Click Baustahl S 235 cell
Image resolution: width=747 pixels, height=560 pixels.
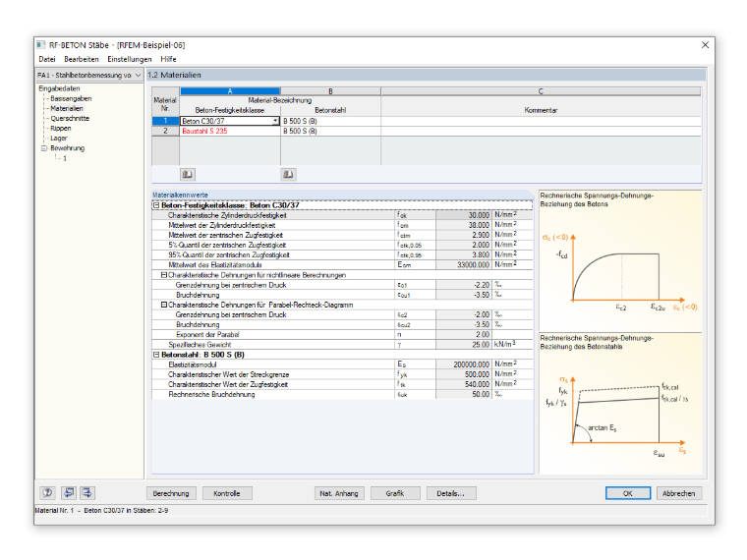(x=230, y=131)
